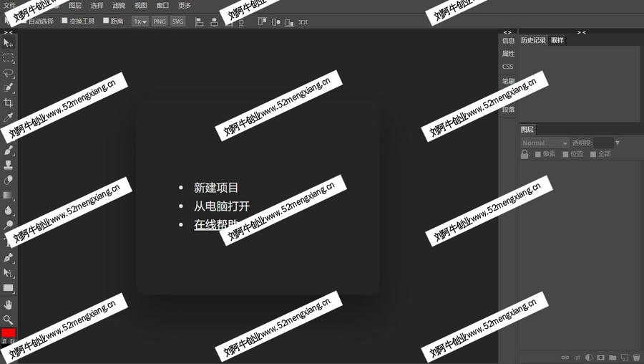The width and height of the screenshot is (644, 364).
Task: Select the Eraser tool
Action: [x=8, y=180]
